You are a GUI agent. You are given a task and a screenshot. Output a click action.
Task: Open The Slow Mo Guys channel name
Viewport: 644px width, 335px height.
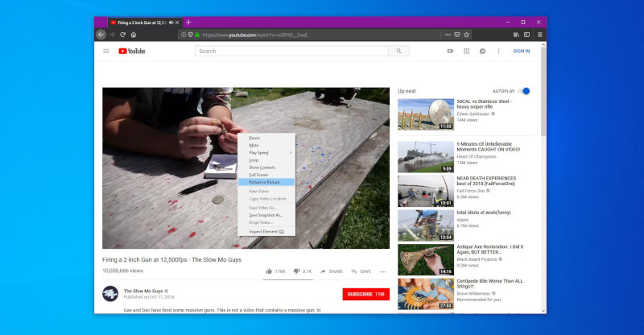143,291
